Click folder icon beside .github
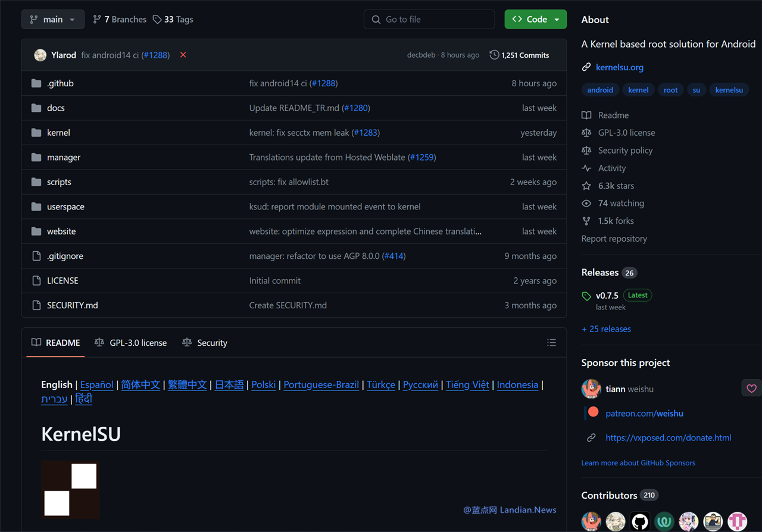 tap(36, 83)
